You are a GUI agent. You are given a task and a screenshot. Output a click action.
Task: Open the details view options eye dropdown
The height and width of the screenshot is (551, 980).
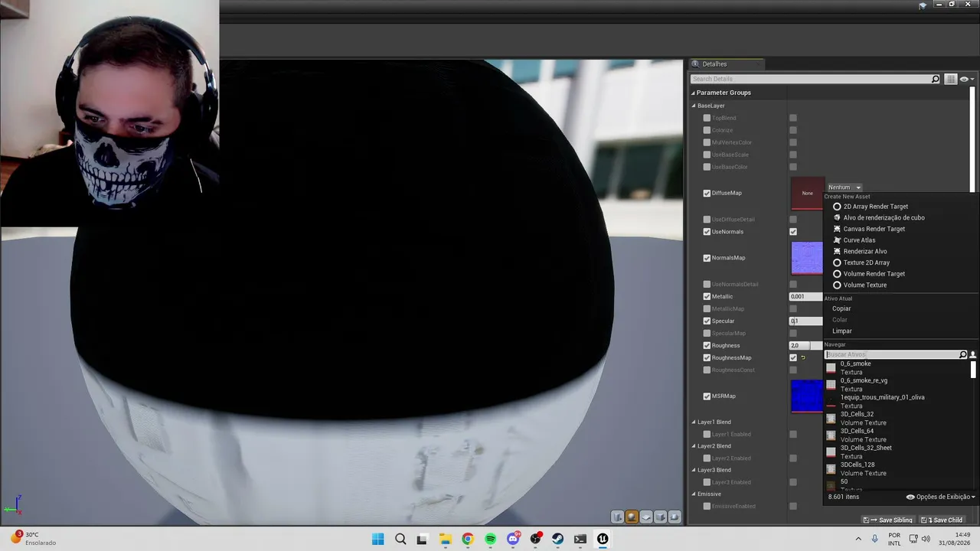(x=966, y=79)
